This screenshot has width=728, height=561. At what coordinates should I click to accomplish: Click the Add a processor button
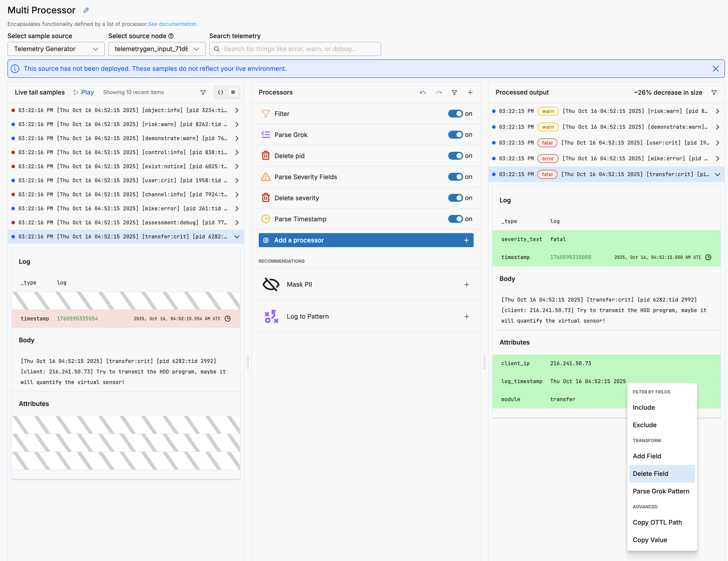(366, 240)
